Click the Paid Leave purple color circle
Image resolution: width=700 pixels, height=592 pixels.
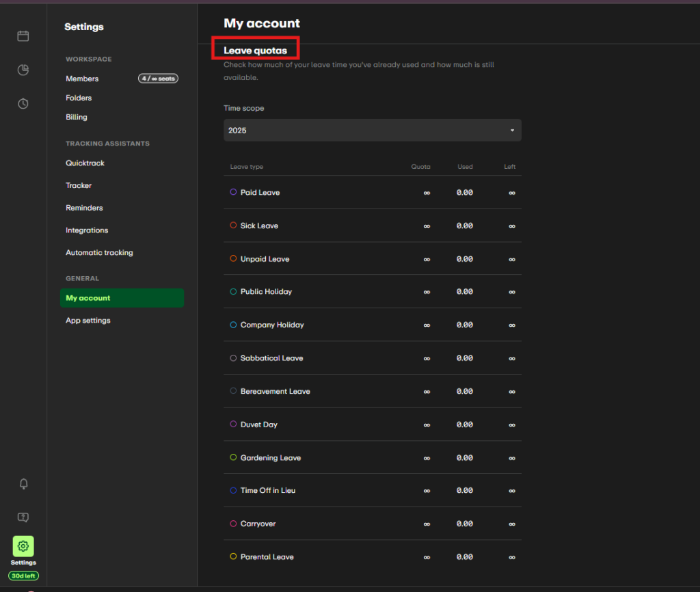(x=233, y=192)
